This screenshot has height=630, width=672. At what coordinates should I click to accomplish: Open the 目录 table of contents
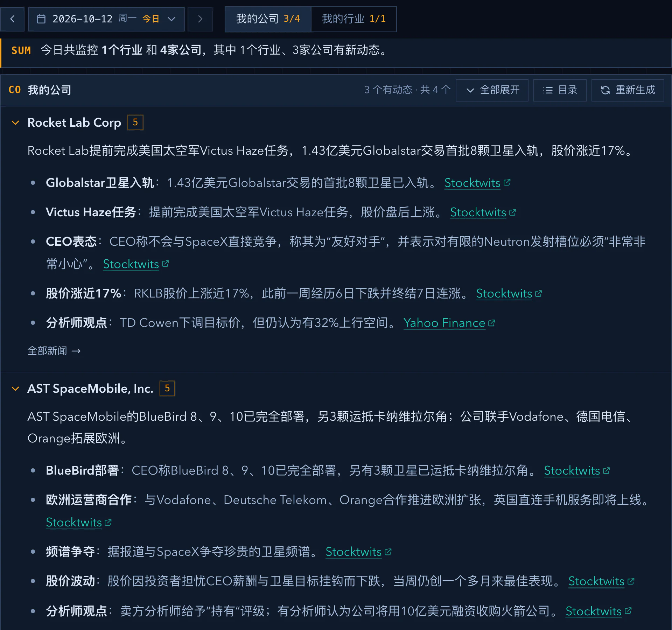point(560,90)
